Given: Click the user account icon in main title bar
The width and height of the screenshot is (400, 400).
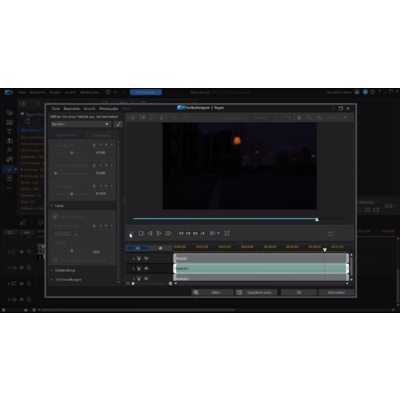Looking at the screenshot, I should point(357,92).
